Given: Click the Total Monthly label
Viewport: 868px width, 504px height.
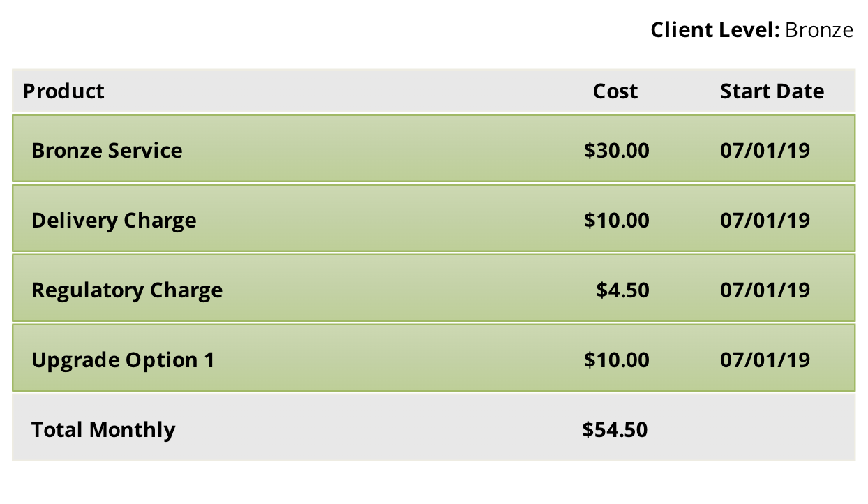Looking at the screenshot, I should [103, 430].
